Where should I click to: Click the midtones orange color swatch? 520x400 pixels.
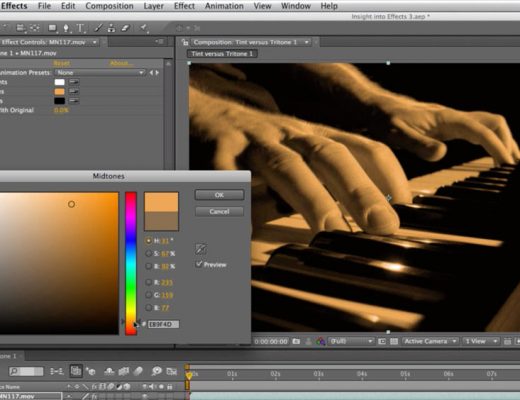60,91
